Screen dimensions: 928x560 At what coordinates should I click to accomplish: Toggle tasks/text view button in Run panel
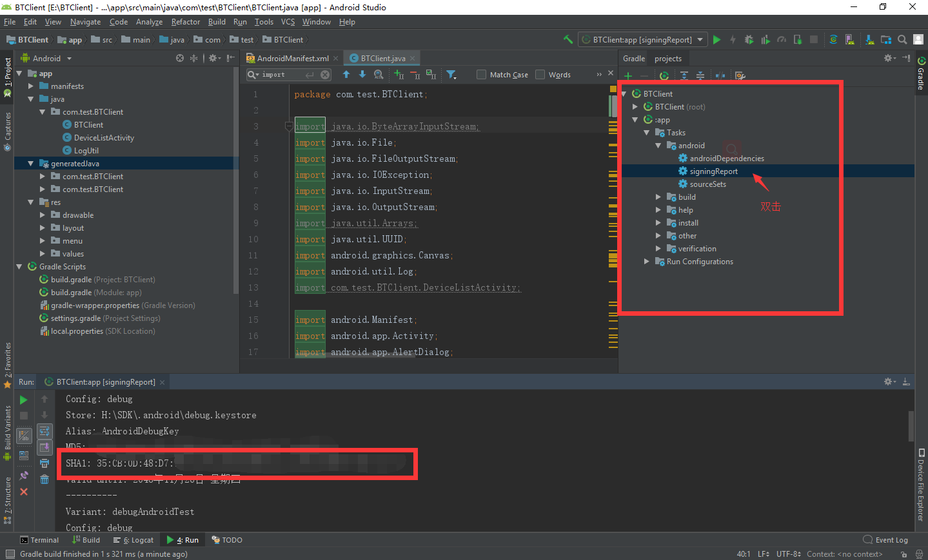(24, 436)
